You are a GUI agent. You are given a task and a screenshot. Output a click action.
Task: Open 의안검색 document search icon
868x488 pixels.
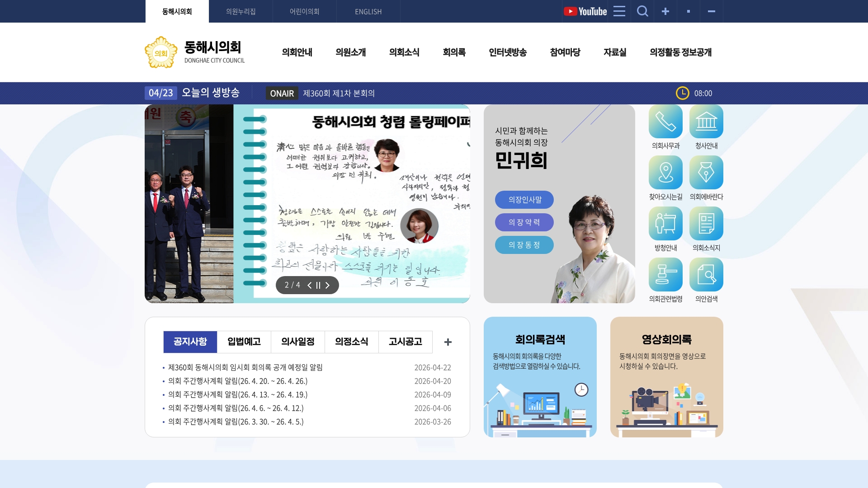coord(706,275)
